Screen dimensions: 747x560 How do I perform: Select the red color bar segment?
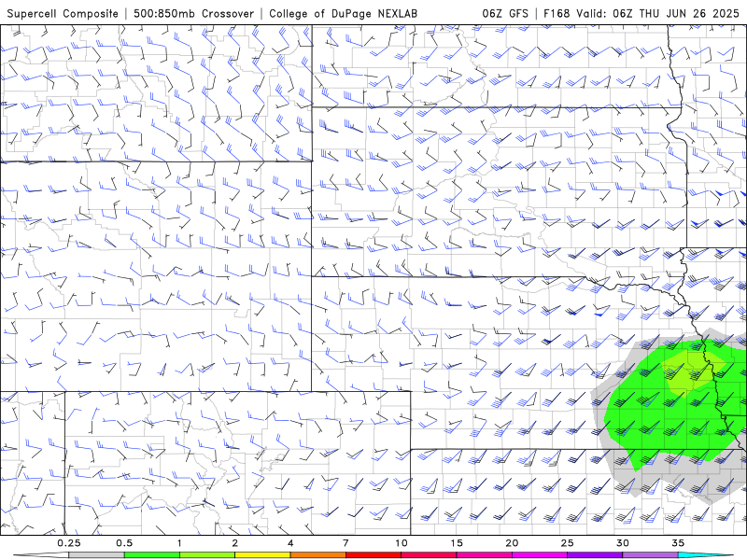coord(373,555)
